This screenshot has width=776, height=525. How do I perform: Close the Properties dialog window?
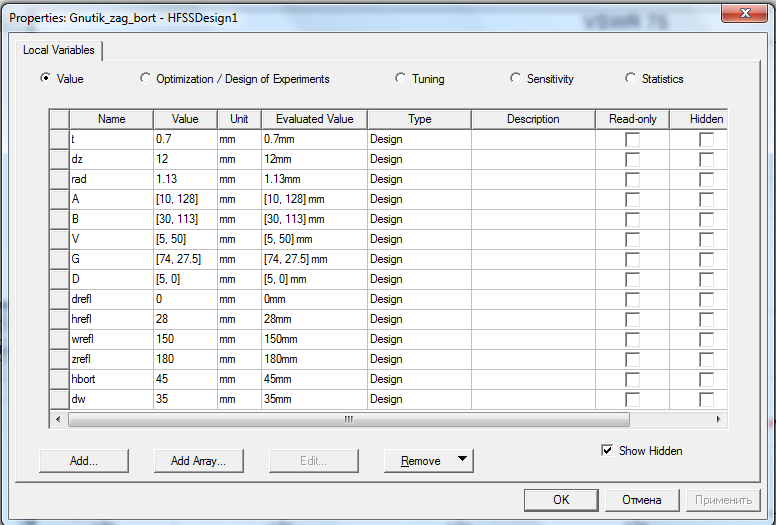(738, 12)
